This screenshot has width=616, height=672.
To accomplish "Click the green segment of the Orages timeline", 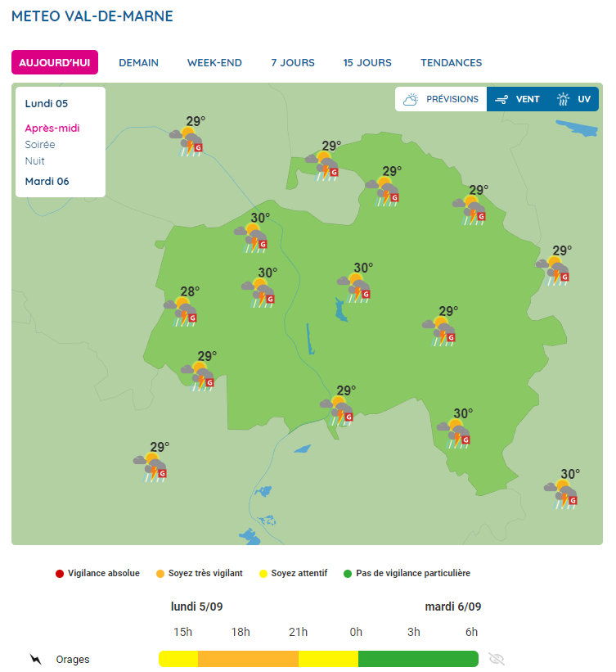I will (x=419, y=659).
